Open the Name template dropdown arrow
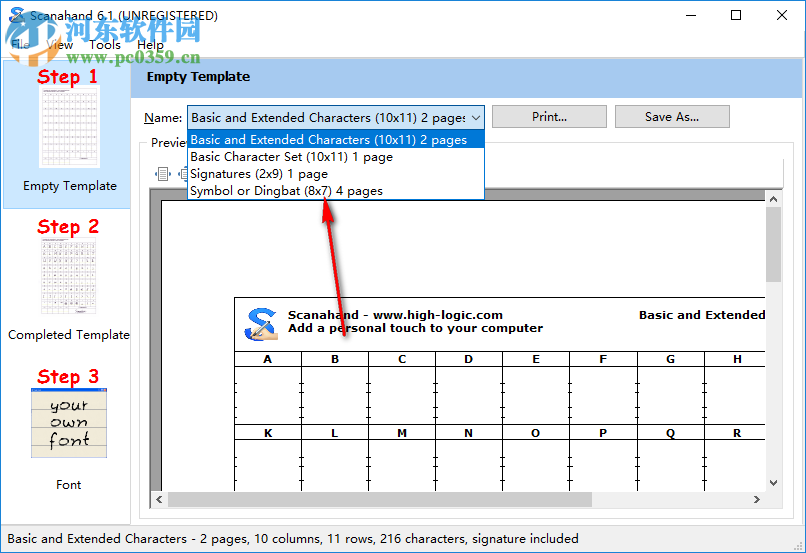The height and width of the screenshot is (553, 806). click(476, 118)
